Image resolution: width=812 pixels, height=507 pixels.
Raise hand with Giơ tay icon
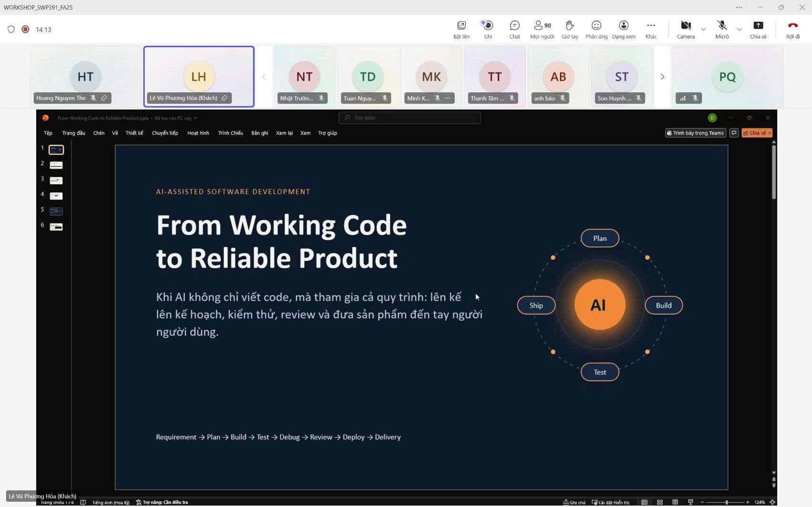(570, 29)
